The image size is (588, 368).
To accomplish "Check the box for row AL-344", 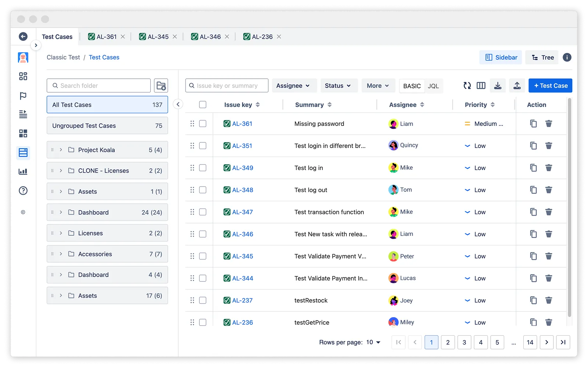I will [202, 278].
